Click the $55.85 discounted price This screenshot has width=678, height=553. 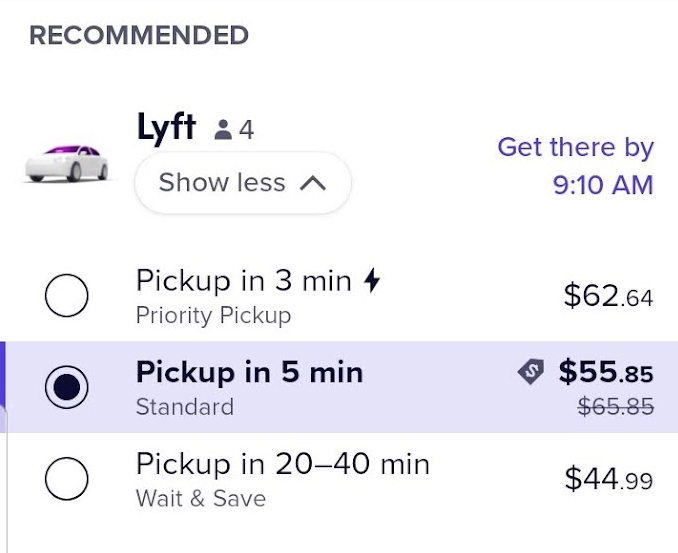605,373
